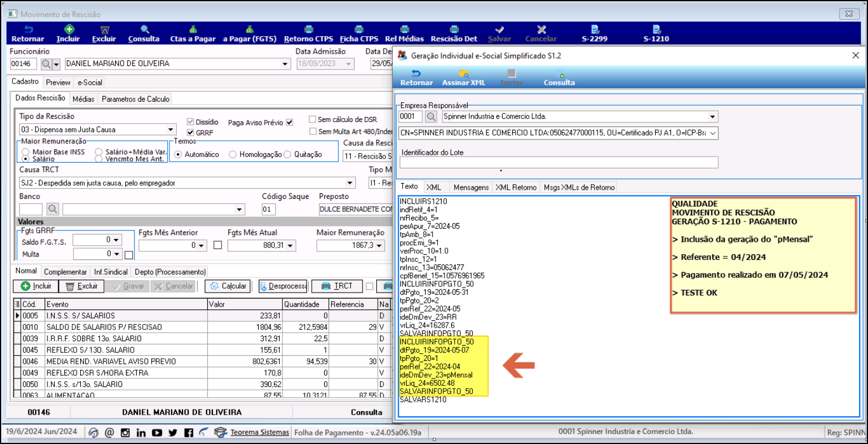Print Retorno CTPS from the toolbar
Screen dimensions: 868x444
point(308,33)
